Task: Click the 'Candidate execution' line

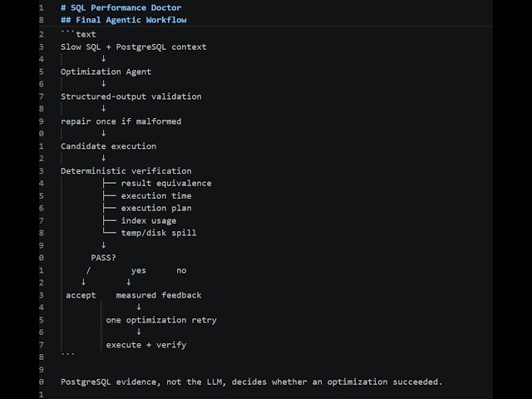Action: point(108,146)
